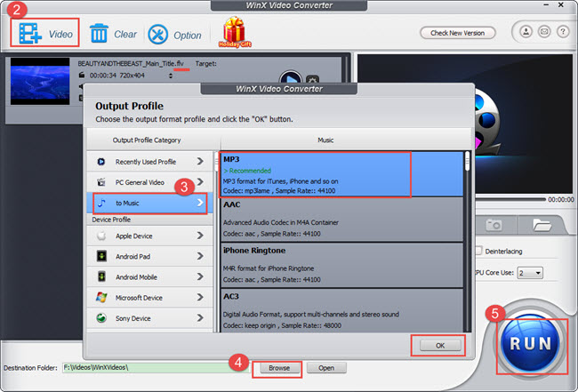The height and width of the screenshot is (392, 578).
Task: Select the Android Mobile category
Action: point(150,276)
